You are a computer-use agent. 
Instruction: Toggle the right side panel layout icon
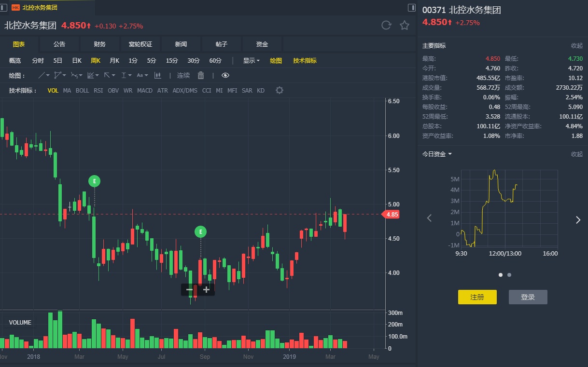pos(412,7)
